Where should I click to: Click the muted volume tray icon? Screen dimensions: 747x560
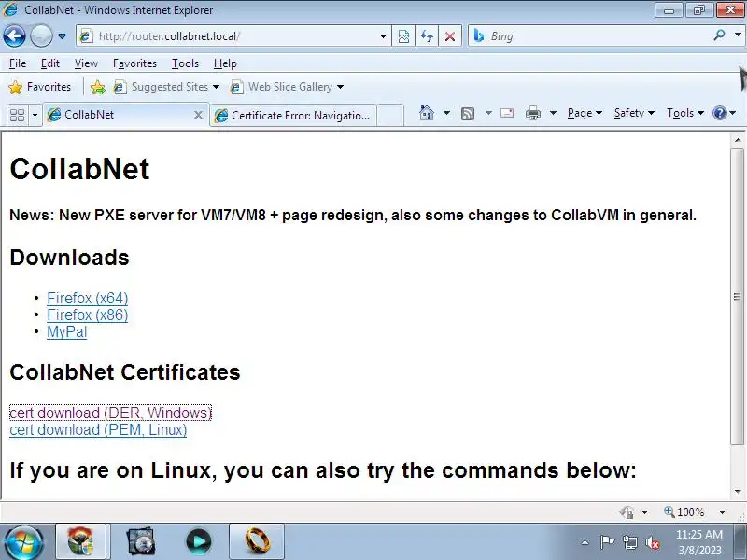click(653, 542)
